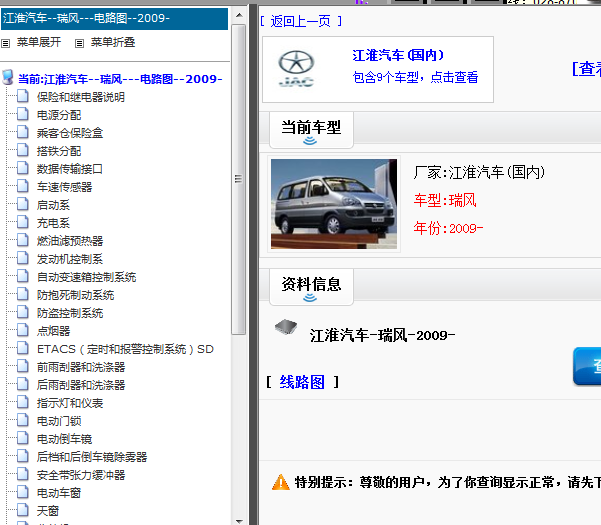Click the page icon beside ETACS entry
Screen dimensions: 601x525
point(23,348)
